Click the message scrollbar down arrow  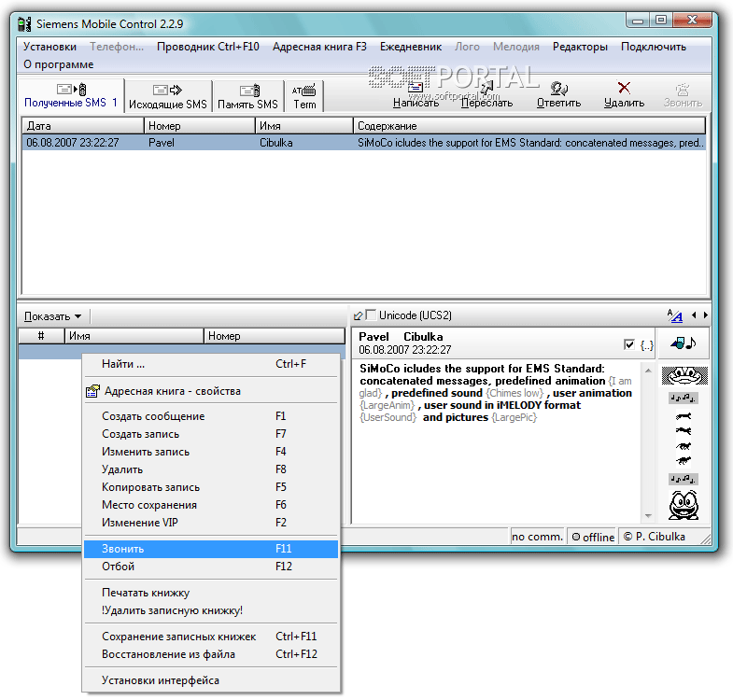[648, 516]
